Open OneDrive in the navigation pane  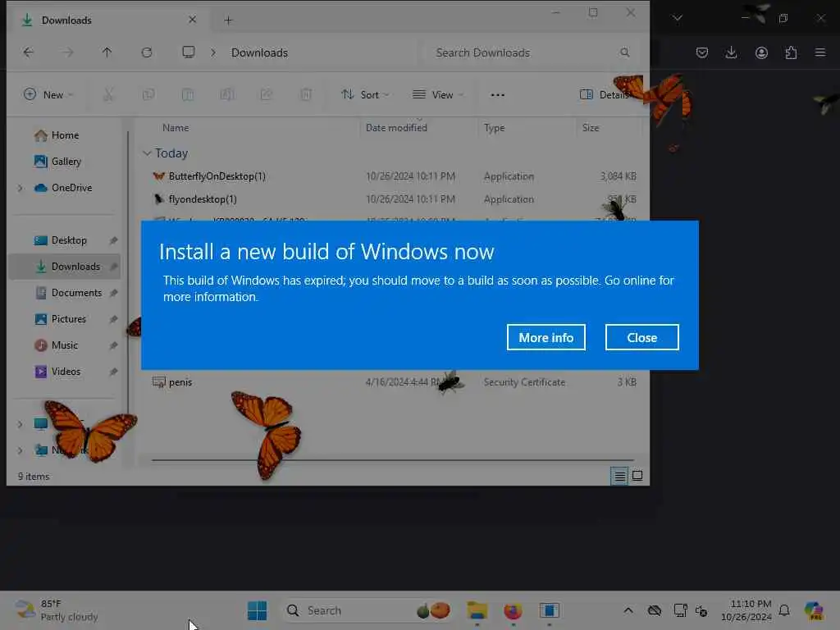pyautogui.click(x=71, y=188)
